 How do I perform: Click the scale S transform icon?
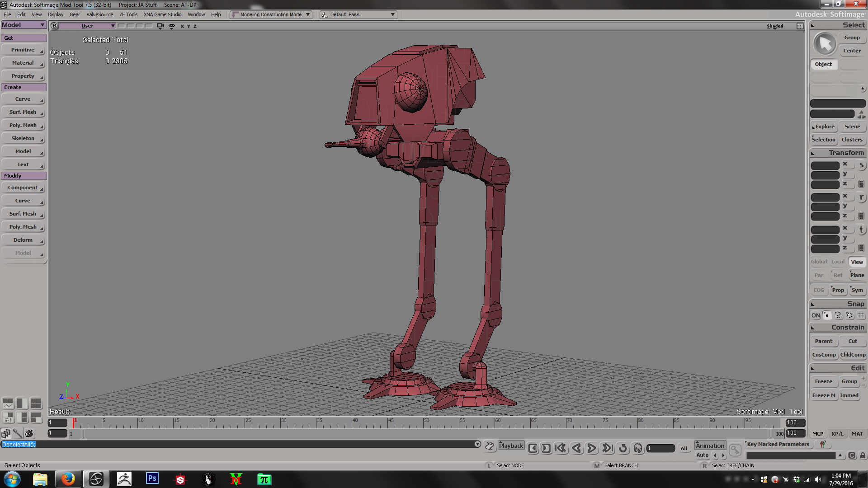coord(862,165)
